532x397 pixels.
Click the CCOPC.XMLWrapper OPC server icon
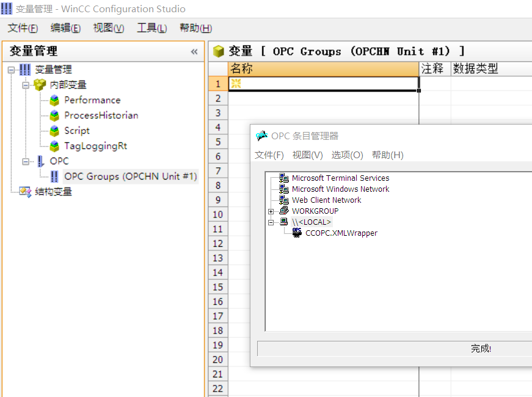pos(297,233)
